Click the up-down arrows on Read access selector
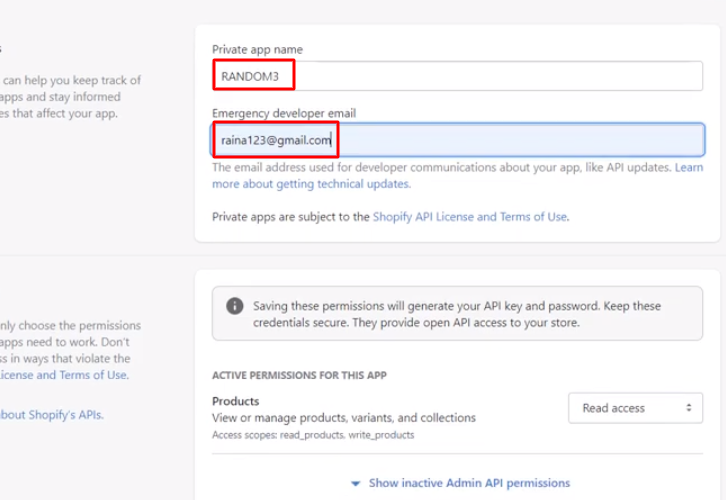 [688, 408]
